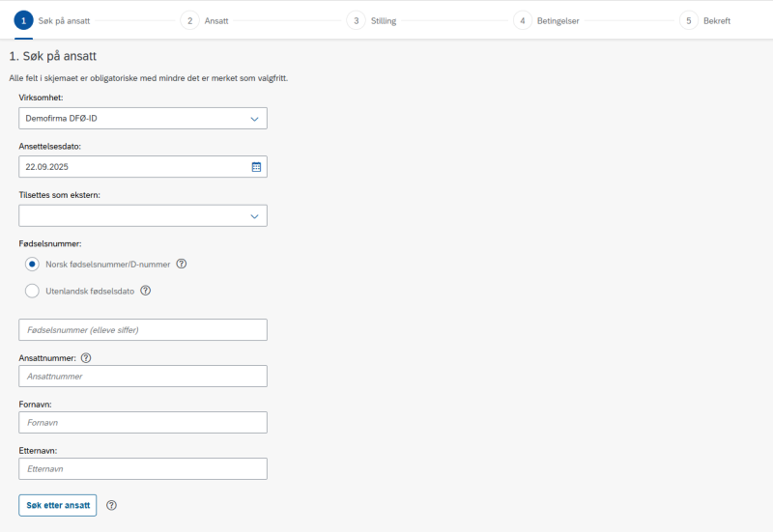Focus the Etternavn input field

[143, 468]
